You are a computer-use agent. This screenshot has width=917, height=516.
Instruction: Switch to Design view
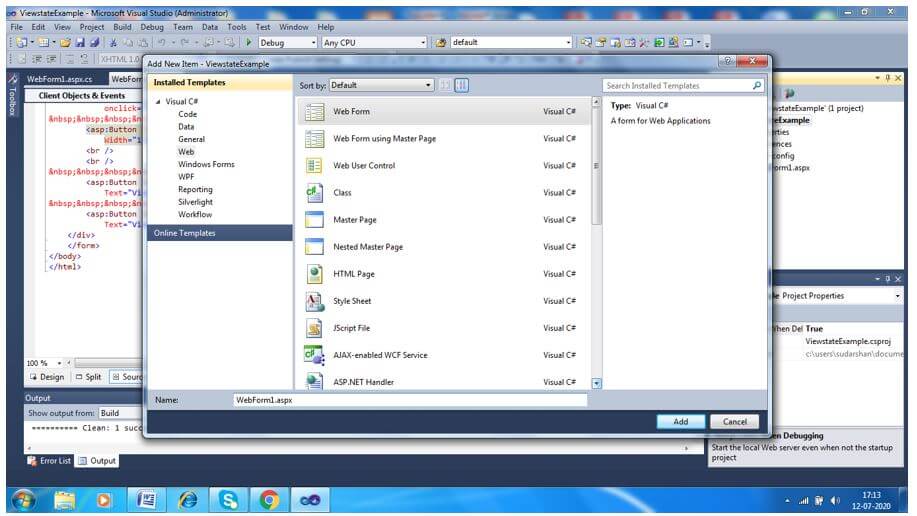(47, 377)
